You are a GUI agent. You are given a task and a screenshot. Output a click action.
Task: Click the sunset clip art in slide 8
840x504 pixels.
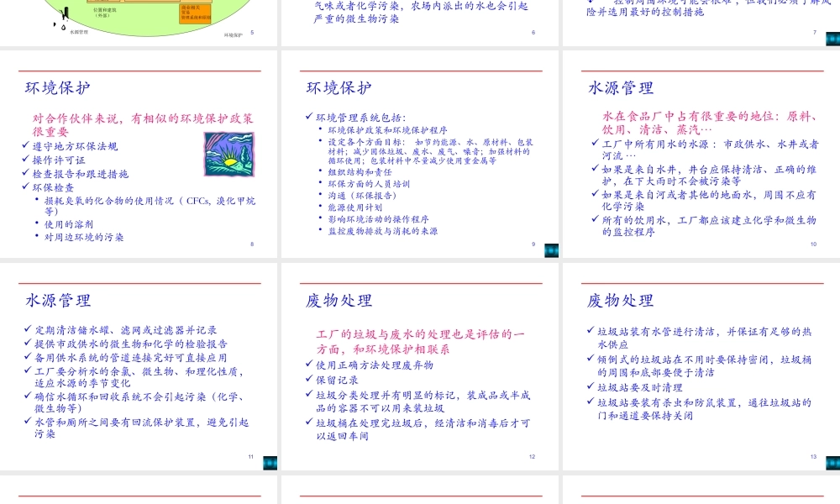(x=229, y=155)
